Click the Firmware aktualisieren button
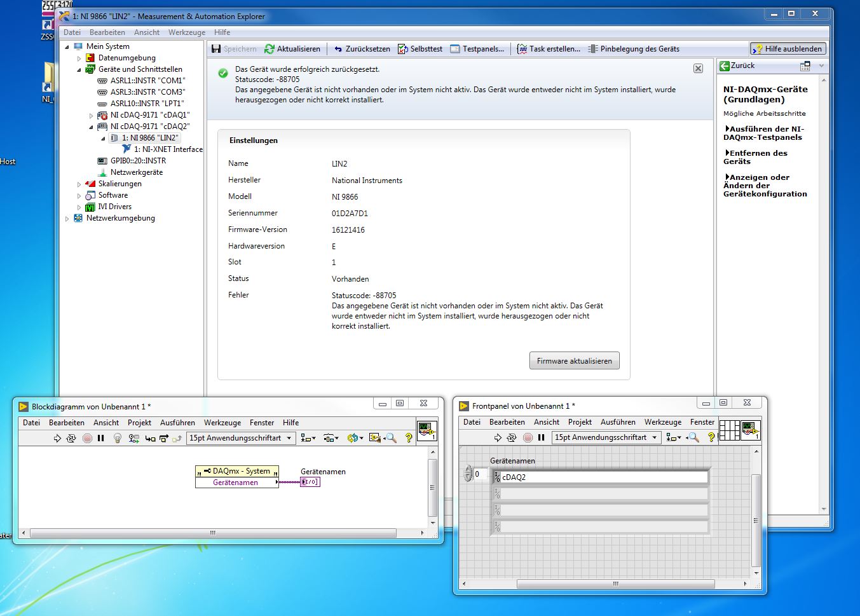 574,361
